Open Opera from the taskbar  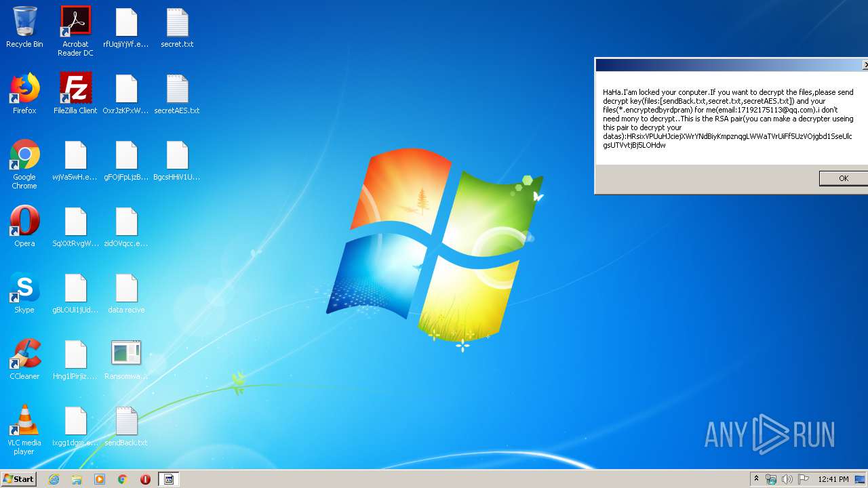[145, 479]
